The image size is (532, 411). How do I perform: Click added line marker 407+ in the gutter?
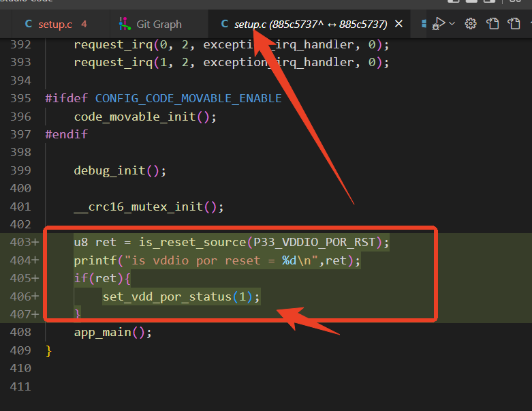[25, 314]
